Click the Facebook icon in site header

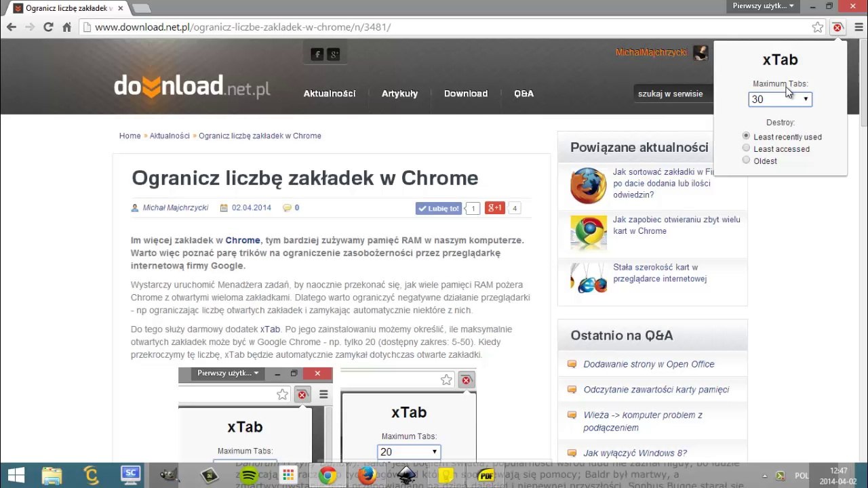pyautogui.click(x=317, y=54)
